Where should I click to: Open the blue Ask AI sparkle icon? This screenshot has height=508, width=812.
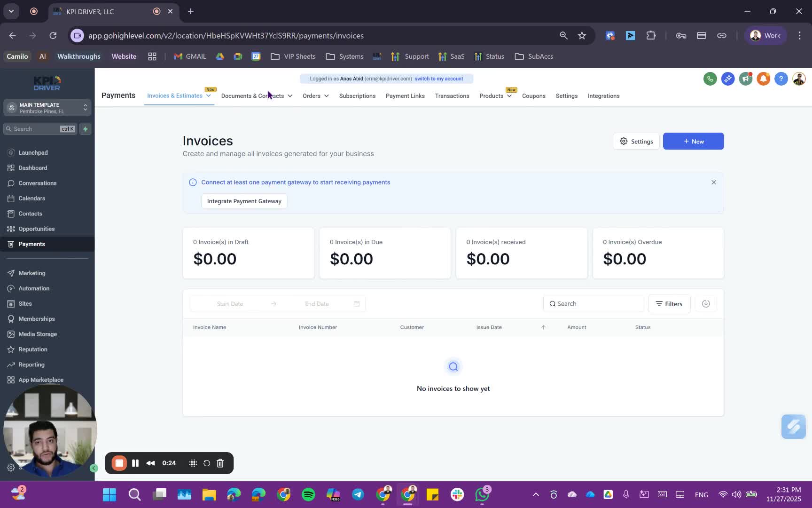[728, 79]
